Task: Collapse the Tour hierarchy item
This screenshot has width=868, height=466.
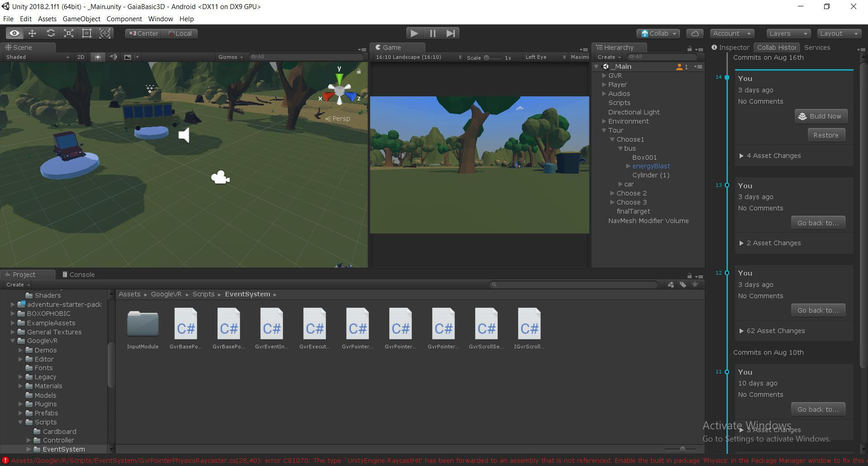Action: tap(604, 130)
